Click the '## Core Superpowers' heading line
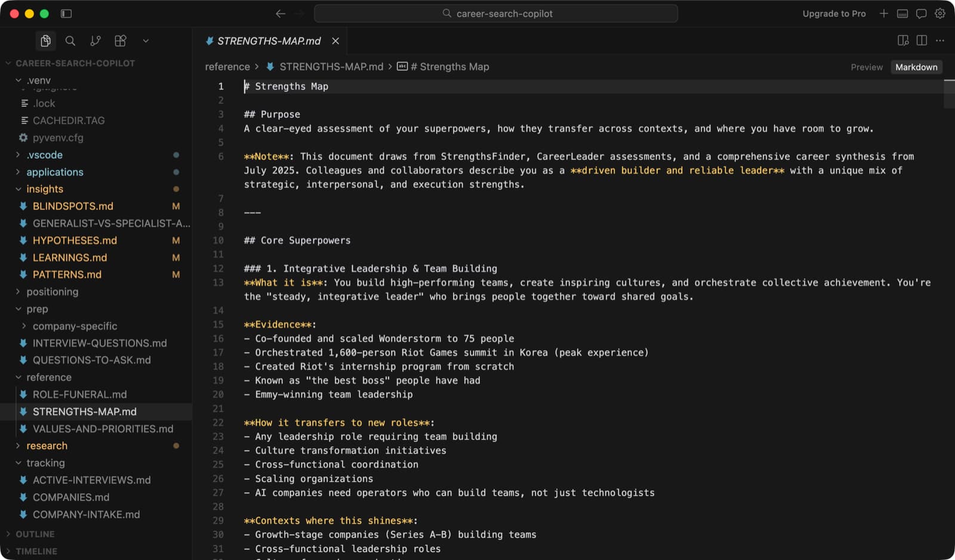The height and width of the screenshot is (560, 955). 297,240
